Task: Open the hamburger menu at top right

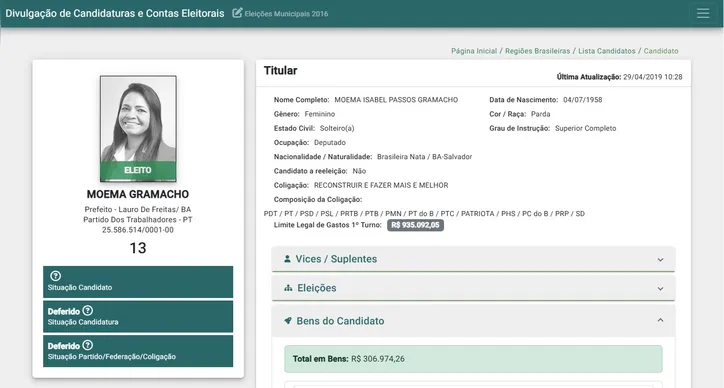Action: tap(703, 13)
